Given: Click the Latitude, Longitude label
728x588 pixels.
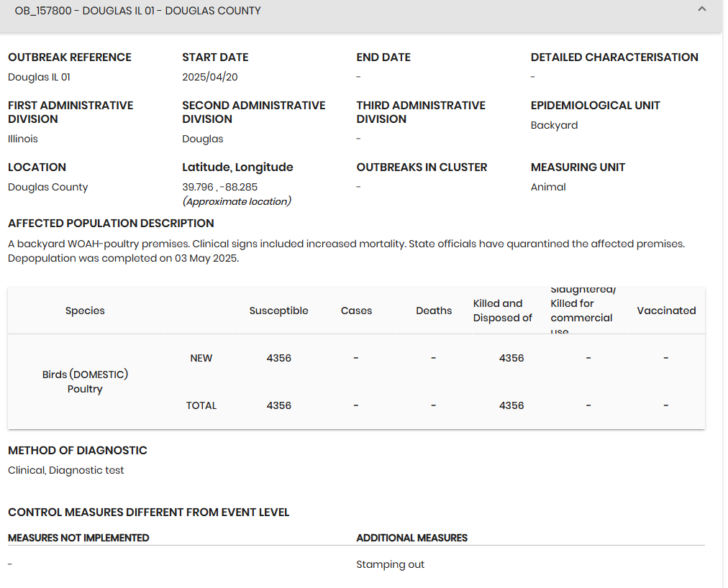Looking at the screenshot, I should (x=237, y=167).
